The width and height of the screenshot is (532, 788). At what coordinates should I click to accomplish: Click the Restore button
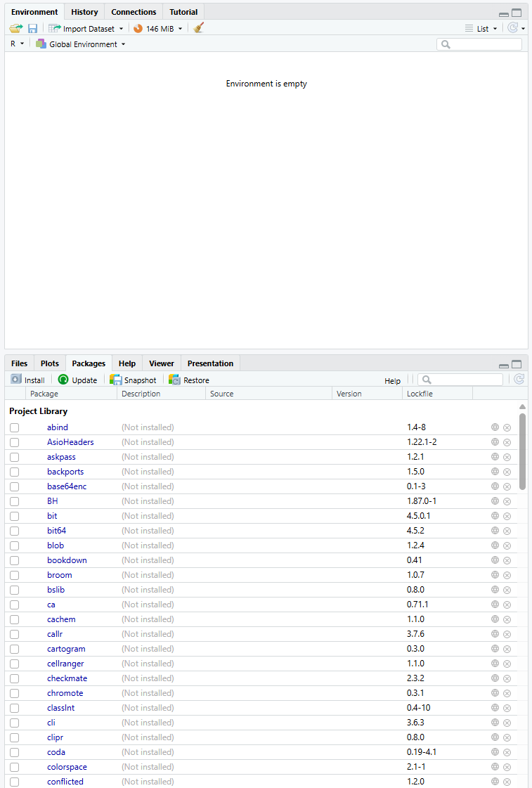coord(189,380)
